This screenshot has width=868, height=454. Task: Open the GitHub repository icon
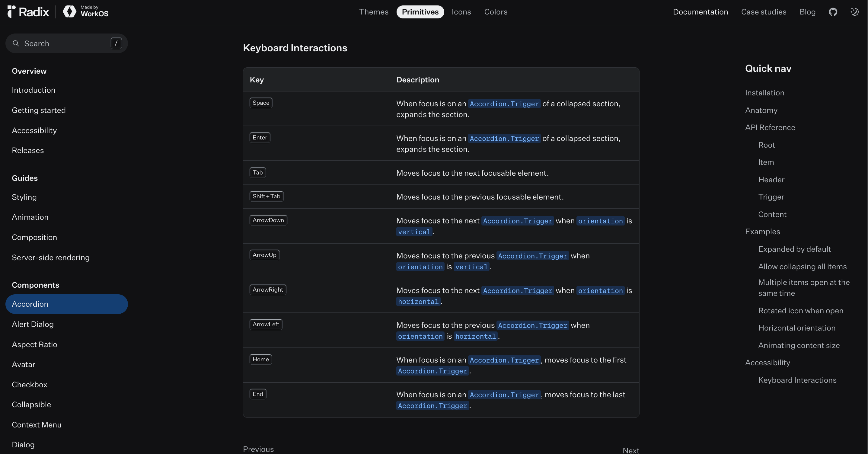pyautogui.click(x=833, y=12)
